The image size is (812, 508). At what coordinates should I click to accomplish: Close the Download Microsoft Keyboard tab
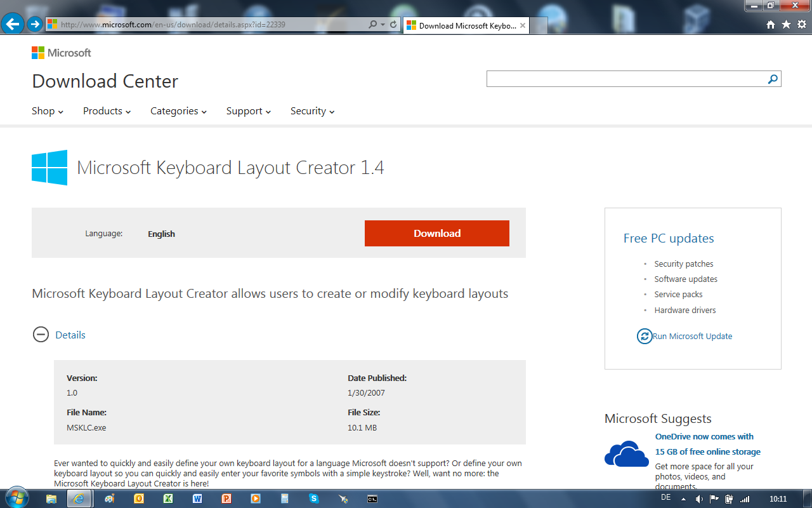tap(523, 25)
